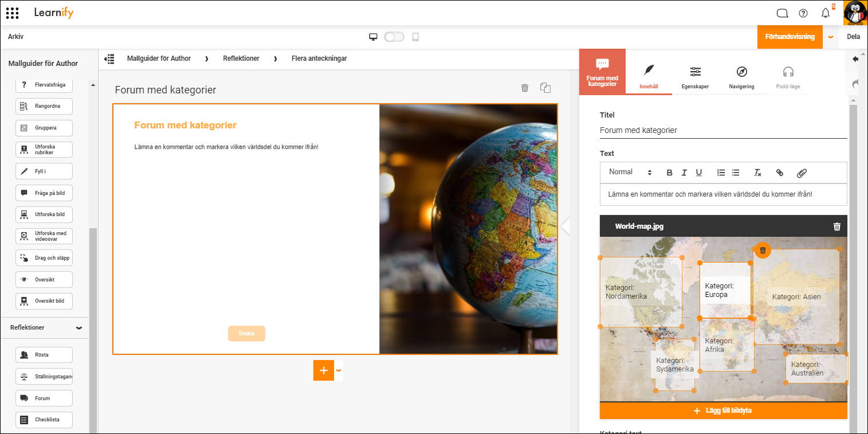
Task: Click the Titel input field
Action: tap(723, 130)
